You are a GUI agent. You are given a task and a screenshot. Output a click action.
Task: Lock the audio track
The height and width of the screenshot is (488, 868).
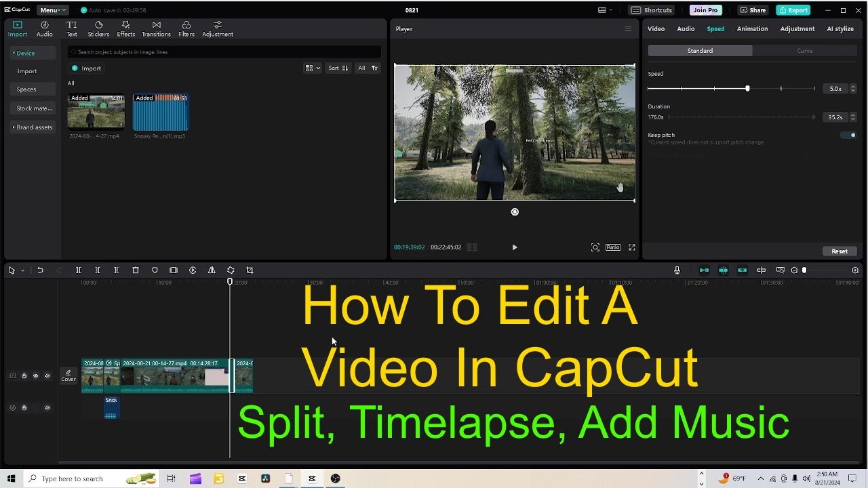[24, 407]
